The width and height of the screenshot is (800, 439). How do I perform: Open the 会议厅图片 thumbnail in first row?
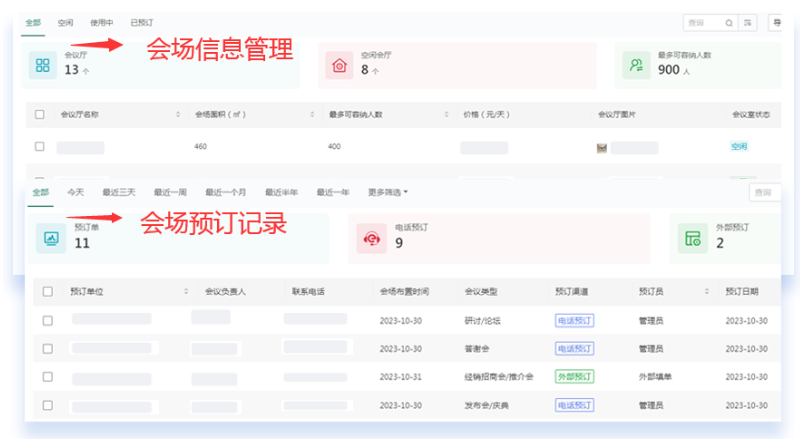coord(602,148)
